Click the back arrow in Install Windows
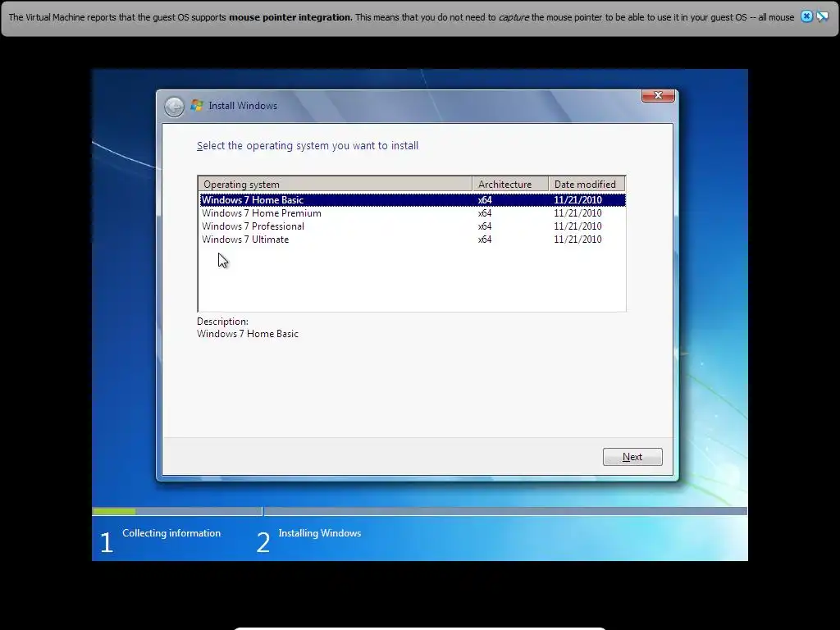840x630 pixels. click(x=174, y=107)
